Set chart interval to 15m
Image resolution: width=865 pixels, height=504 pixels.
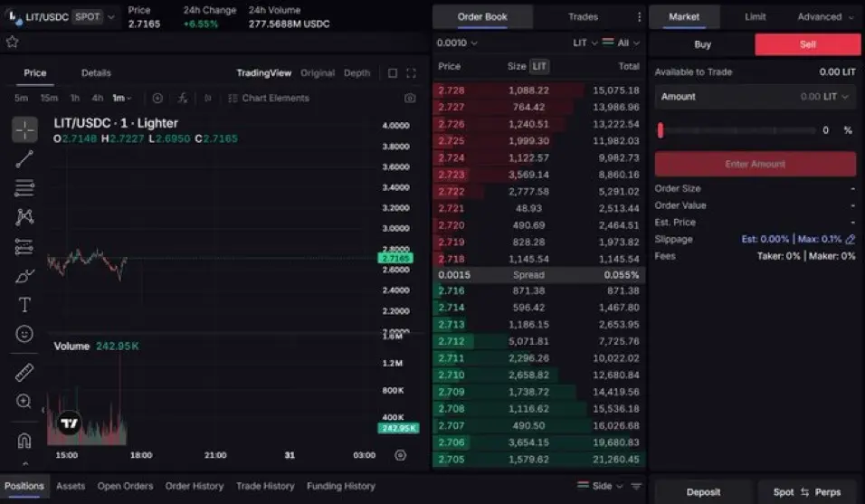coord(49,98)
